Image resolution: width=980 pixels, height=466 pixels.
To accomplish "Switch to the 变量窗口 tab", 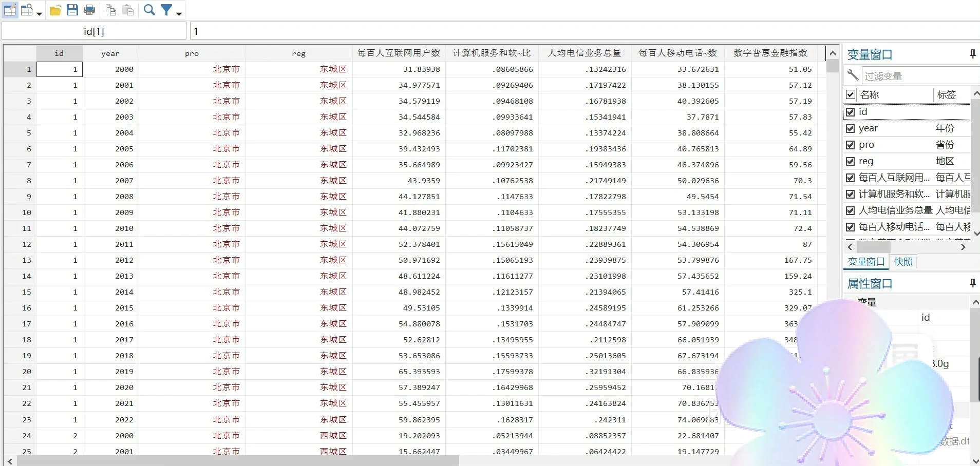I will (x=866, y=262).
